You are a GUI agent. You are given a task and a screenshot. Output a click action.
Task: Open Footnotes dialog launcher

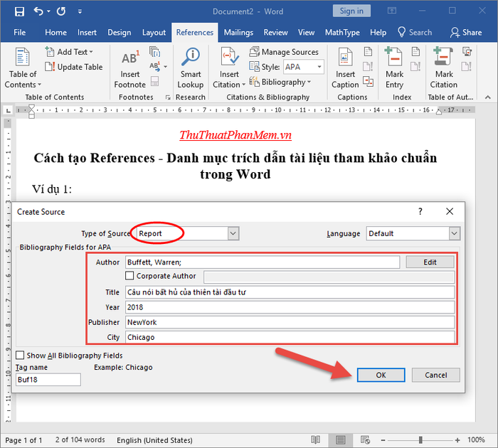pos(168,98)
